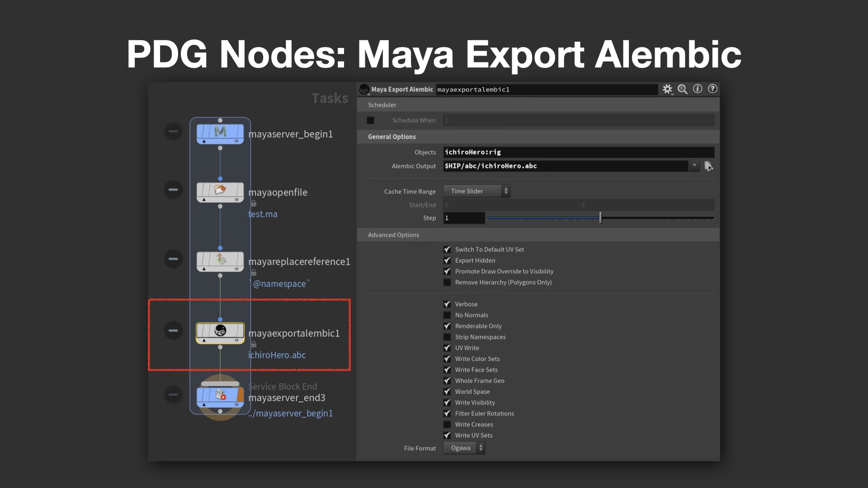Click the Tasks network label
The width and height of the screenshot is (868, 488).
click(330, 98)
